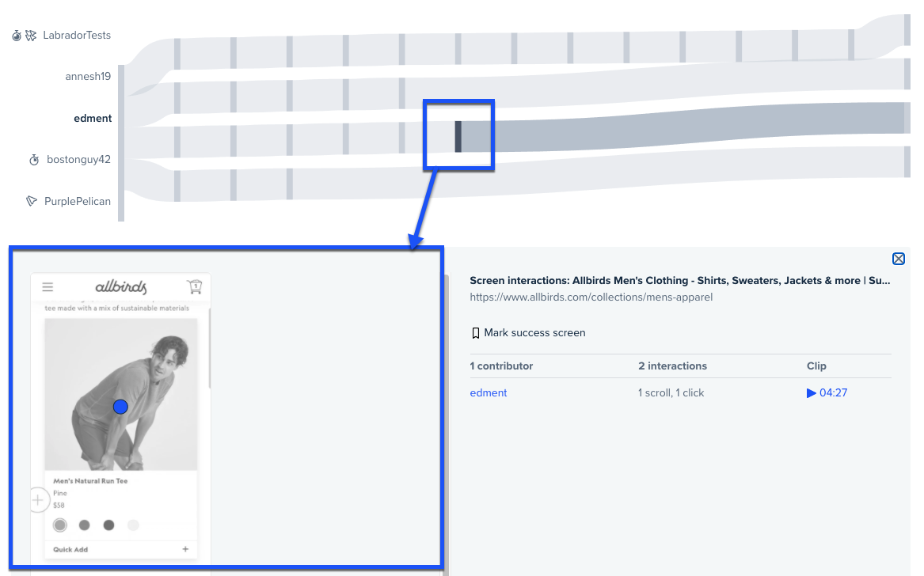
Task: Select the annesh19 row in the contributor list
Action: pyautogui.click(x=87, y=76)
